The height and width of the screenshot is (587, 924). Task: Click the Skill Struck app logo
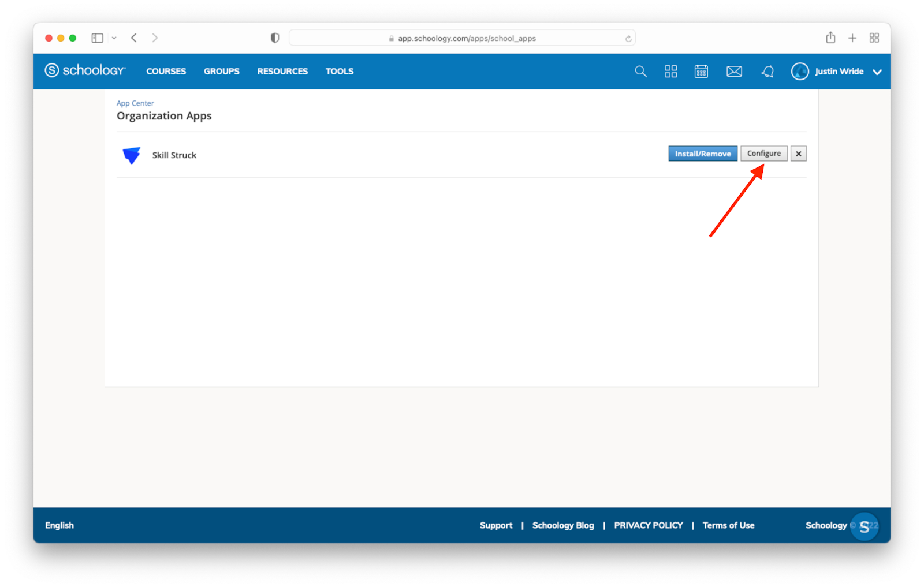click(132, 155)
